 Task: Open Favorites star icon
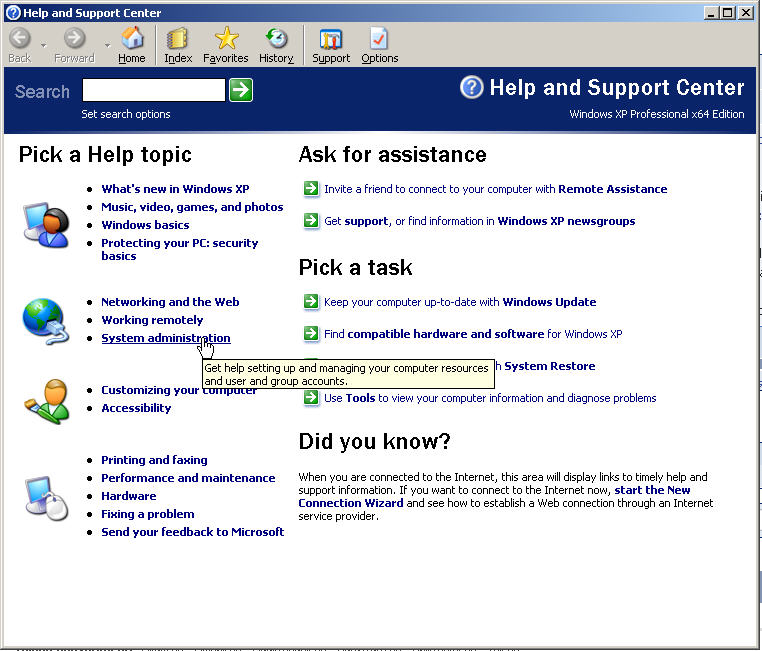[x=226, y=38]
